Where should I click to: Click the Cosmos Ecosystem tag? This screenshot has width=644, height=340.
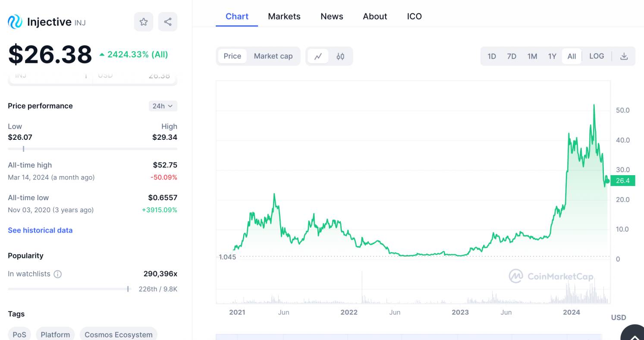[119, 334]
